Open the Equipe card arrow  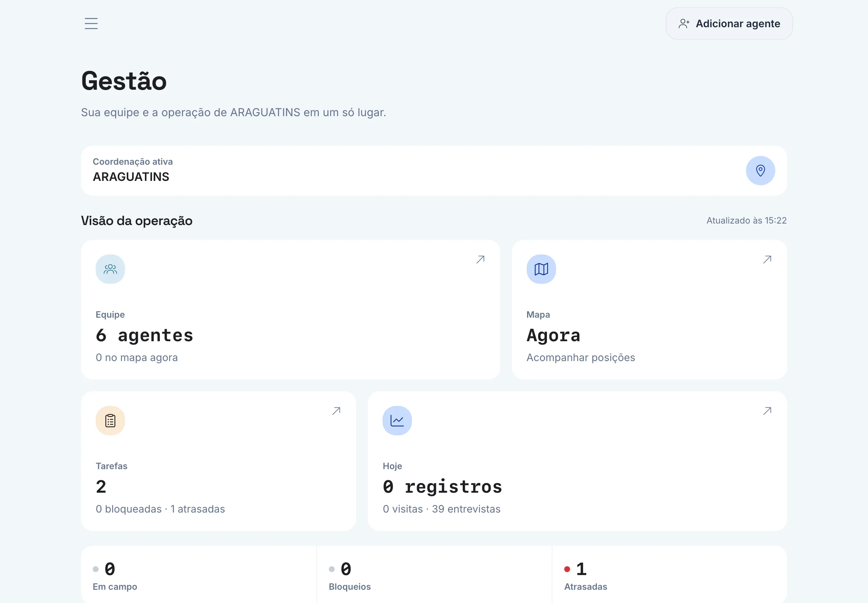tap(480, 260)
